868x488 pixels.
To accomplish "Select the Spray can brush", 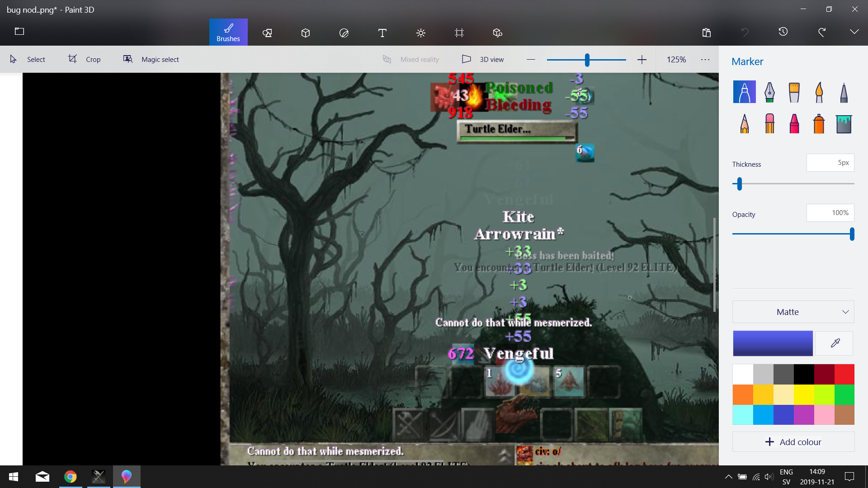I will (x=819, y=123).
